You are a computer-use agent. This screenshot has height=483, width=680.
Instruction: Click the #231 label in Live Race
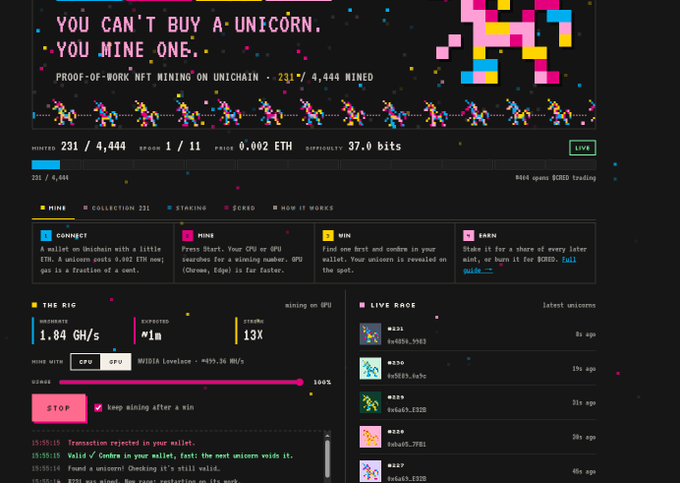(x=396, y=329)
